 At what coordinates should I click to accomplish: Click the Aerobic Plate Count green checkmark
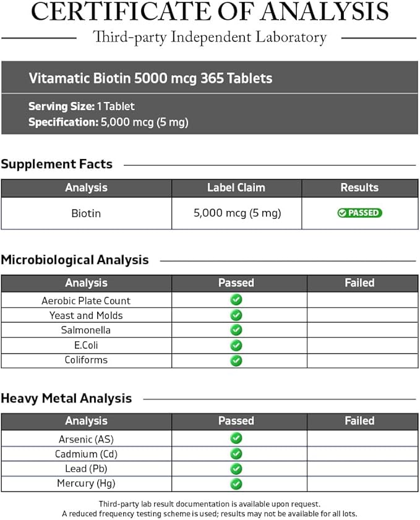click(236, 300)
